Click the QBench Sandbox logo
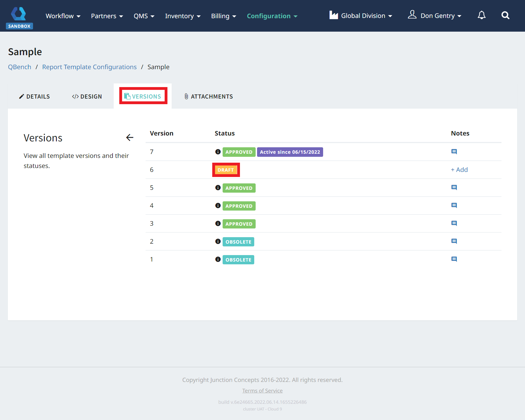This screenshot has width=525, height=420. click(19, 17)
